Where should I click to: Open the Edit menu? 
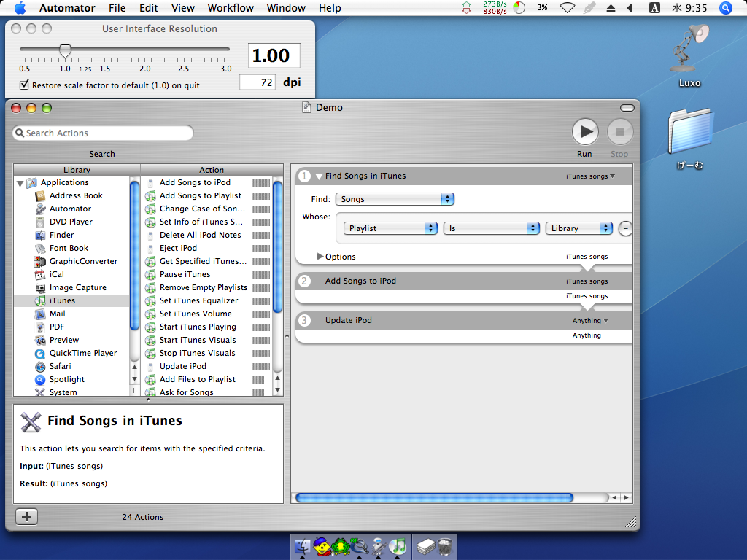149,8
